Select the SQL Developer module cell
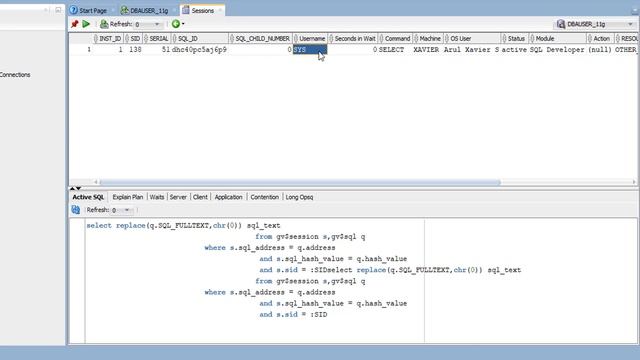This screenshot has width=640, height=360. (557, 49)
